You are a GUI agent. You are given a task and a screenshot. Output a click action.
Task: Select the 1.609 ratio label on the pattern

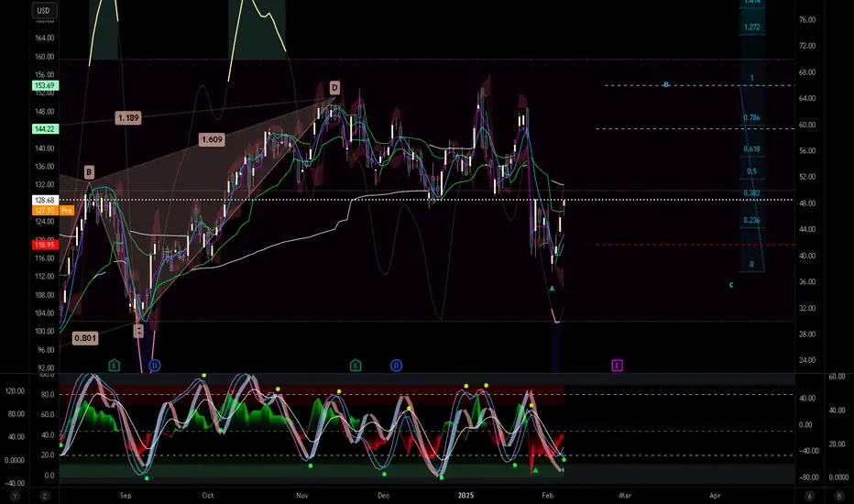(212, 139)
